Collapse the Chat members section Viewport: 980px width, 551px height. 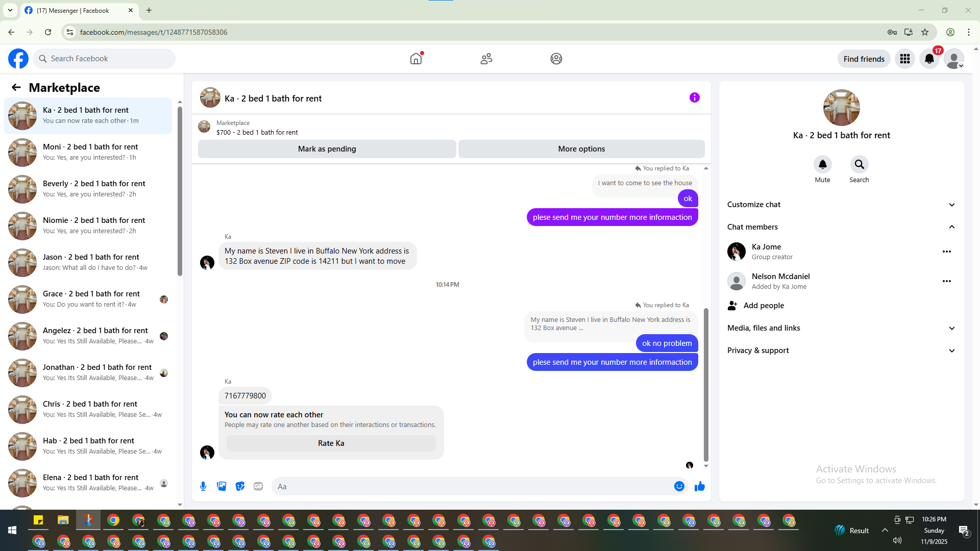coord(842,227)
